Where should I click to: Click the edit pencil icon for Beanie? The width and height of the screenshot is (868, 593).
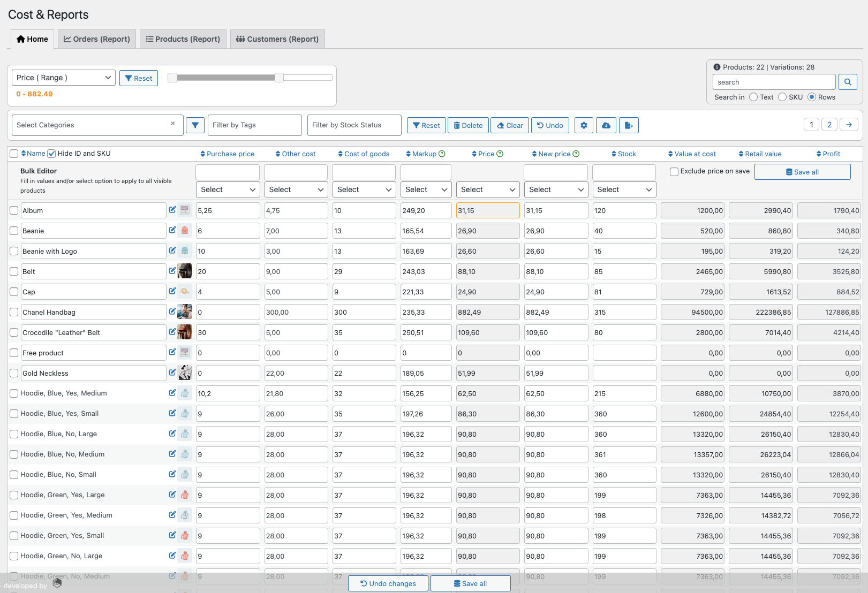point(172,230)
